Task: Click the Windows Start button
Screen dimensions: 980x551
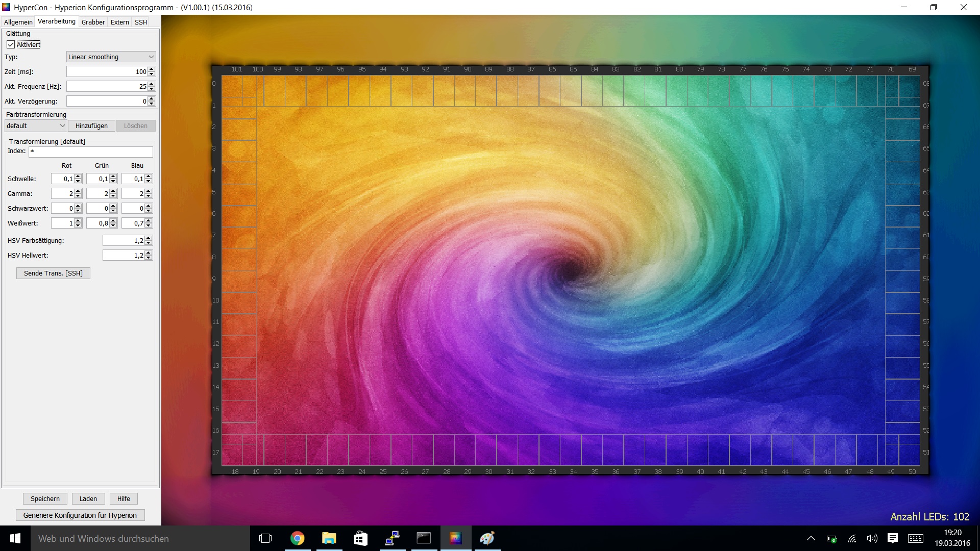Action: pyautogui.click(x=15, y=538)
